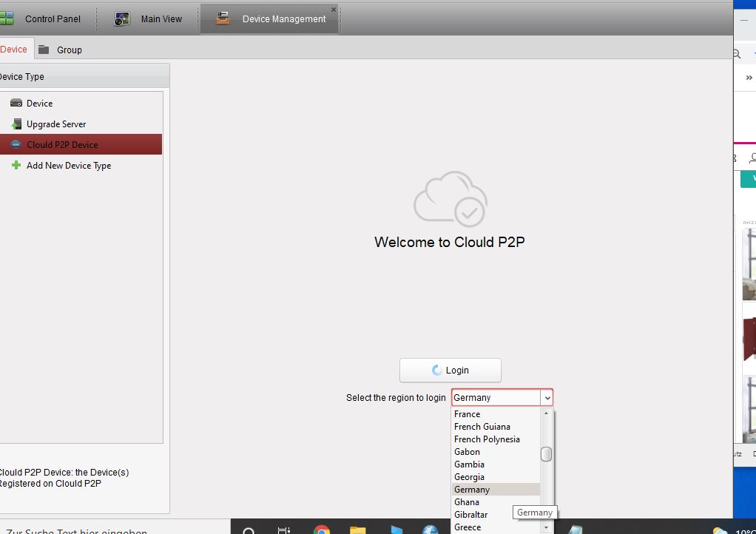
Task: Click the Login button
Action: click(x=450, y=370)
